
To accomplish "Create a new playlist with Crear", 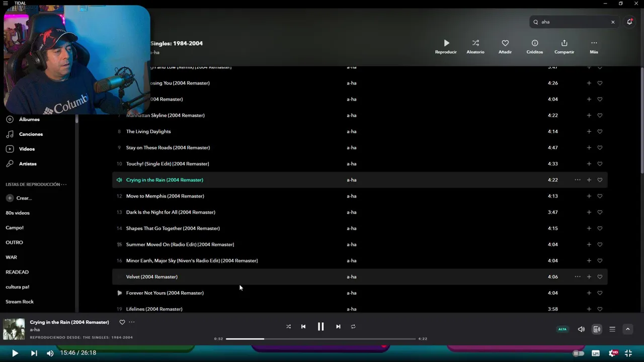I will [19, 198].
